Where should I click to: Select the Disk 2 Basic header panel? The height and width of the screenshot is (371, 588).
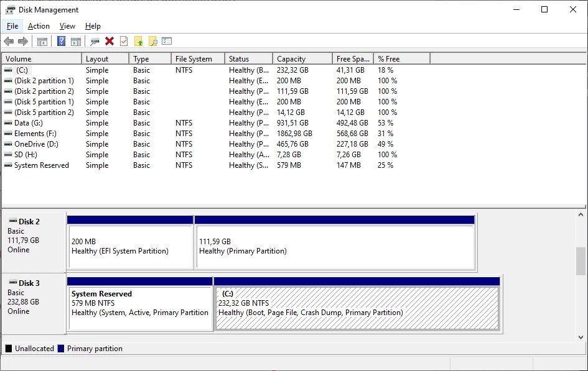click(x=34, y=242)
